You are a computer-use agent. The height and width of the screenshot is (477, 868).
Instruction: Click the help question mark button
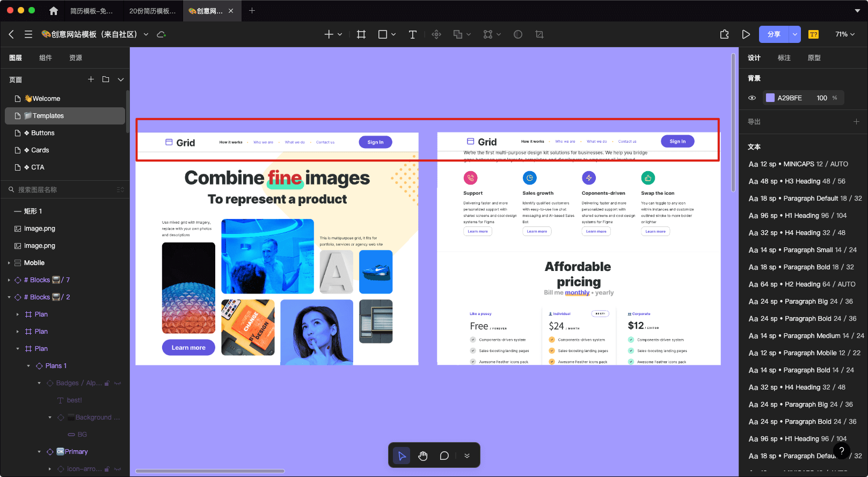pos(841,451)
